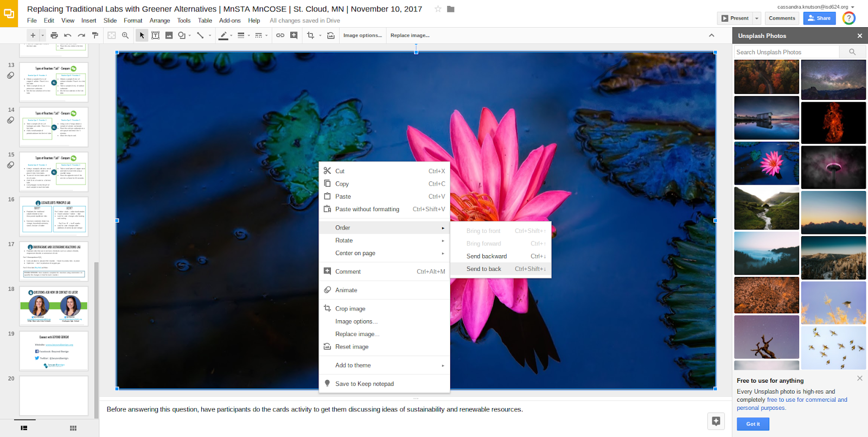Viewport: 868px width, 437px height.
Task: Open the line tool dropdown arrow
Action: coord(210,35)
